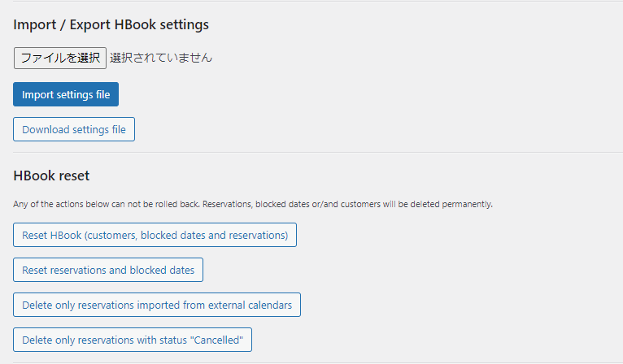The width and height of the screenshot is (623, 364).
Task: Click the warning text about permanent deletion
Action: (253, 204)
